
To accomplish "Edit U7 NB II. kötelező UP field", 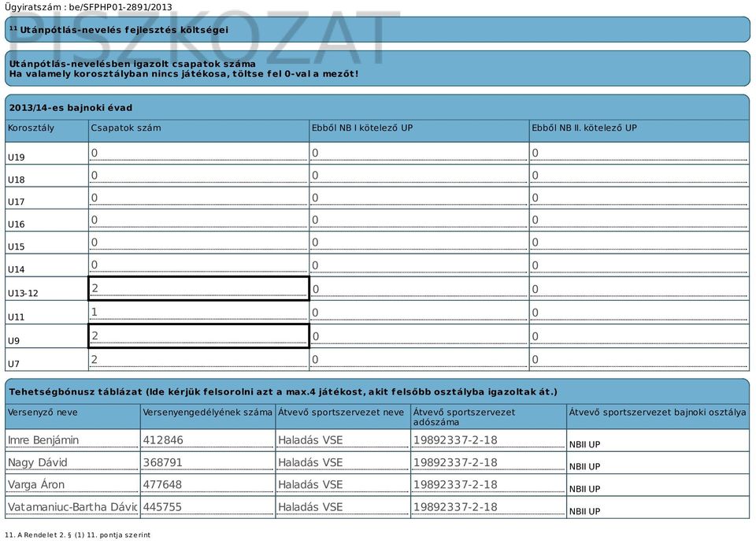I will (x=639, y=359).
